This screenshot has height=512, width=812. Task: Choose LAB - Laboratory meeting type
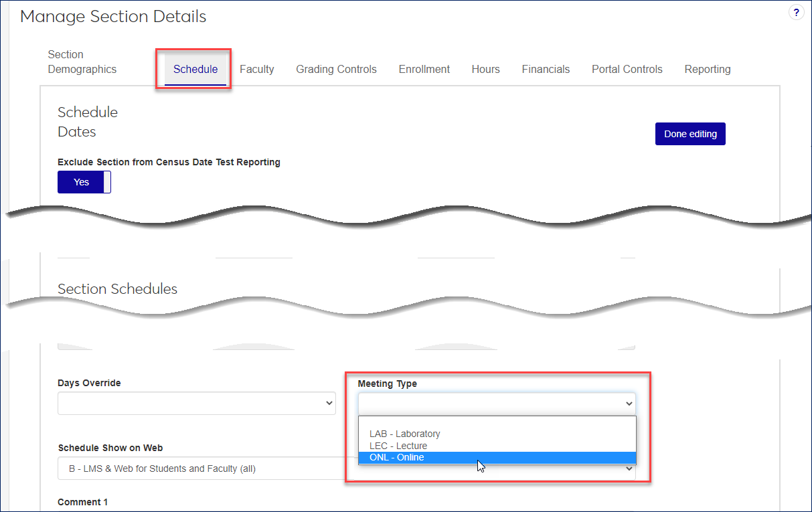pyautogui.click(x=405, y=434)
